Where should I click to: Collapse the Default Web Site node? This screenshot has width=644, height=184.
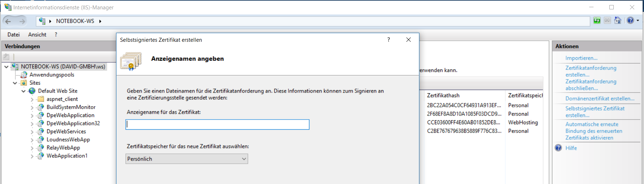click(x=23, y=91)
